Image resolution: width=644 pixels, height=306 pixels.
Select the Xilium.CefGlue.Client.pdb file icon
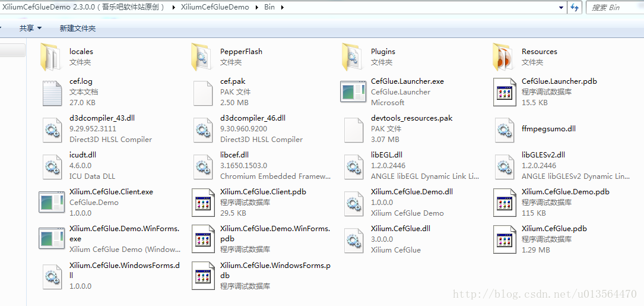(x=204, y=203)
